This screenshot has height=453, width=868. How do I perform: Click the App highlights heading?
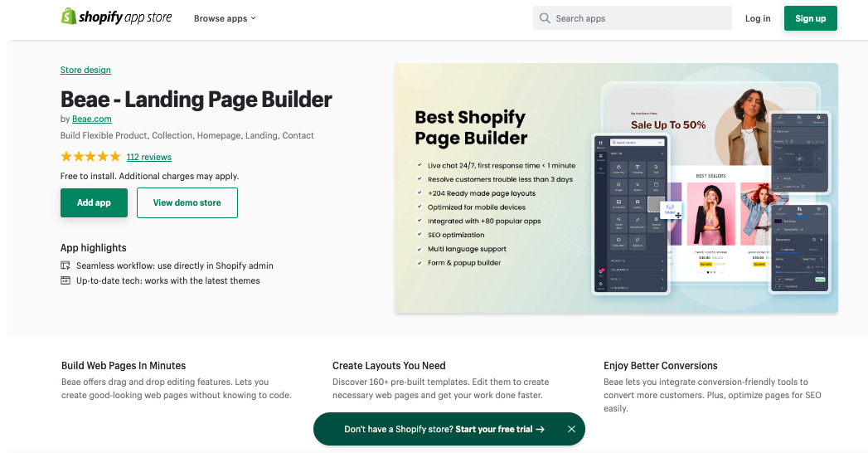(x=94, y=248)
